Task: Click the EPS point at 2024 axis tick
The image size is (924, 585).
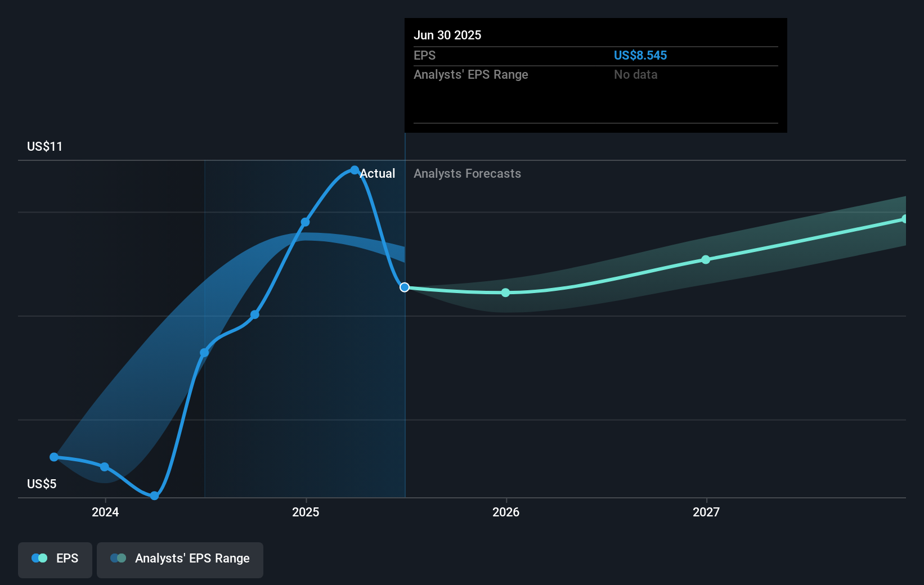Action: [x=105, y=467]
